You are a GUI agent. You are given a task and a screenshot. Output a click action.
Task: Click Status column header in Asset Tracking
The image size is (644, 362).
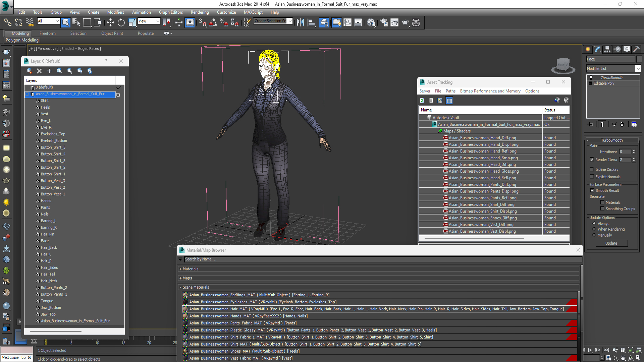coord(556,110)
